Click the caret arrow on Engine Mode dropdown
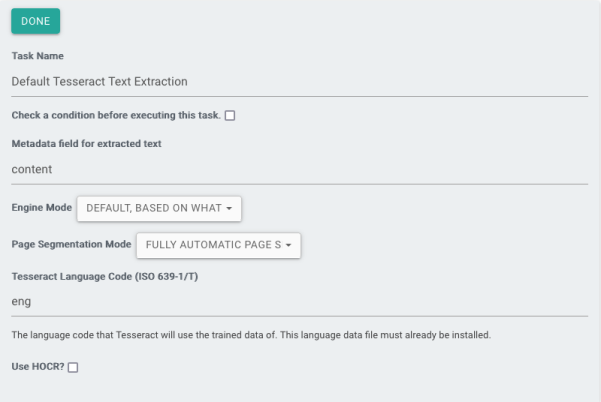The width and height of the screenshot is (601, 402). 229,208
